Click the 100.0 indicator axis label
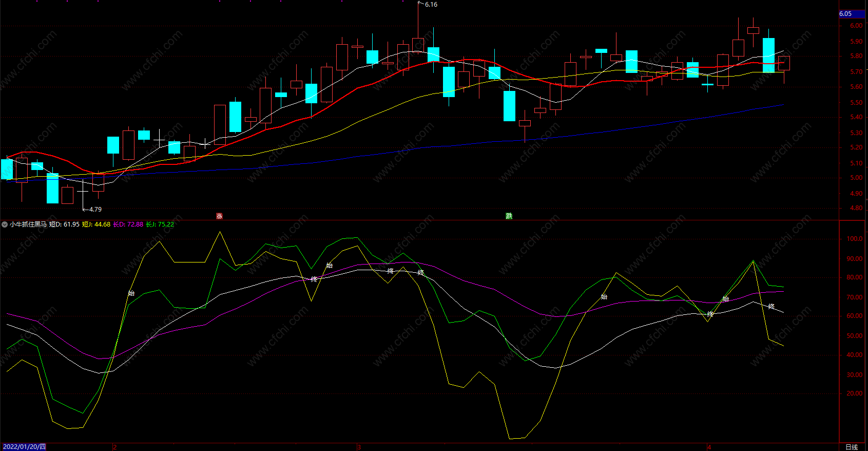 point(855,239)
